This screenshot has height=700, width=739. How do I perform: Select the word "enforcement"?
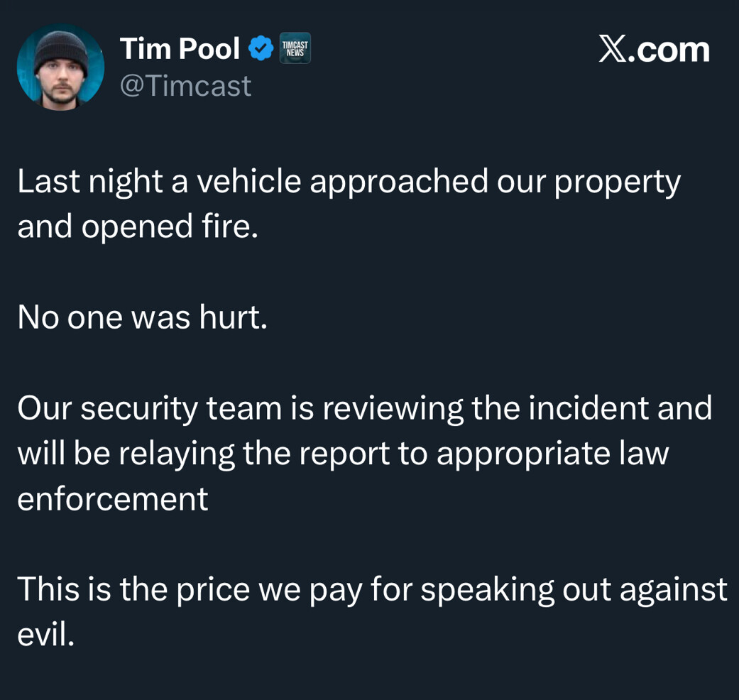(x=112, y=499)
